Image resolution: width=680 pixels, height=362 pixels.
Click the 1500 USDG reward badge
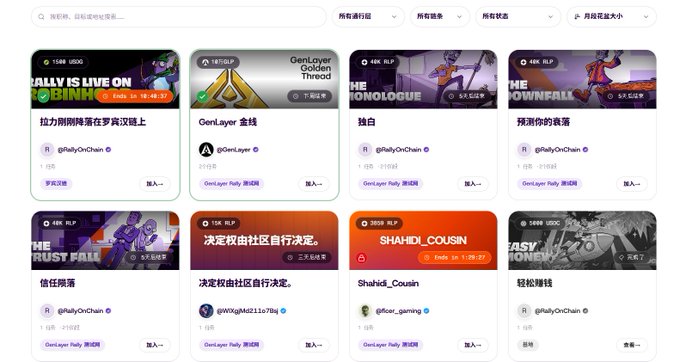click(x=63, y=62)
